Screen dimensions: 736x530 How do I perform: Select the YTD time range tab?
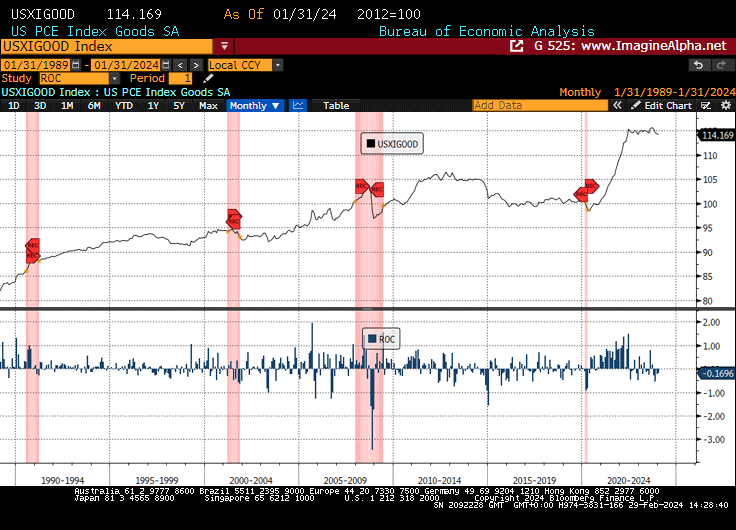coord(123,105)
